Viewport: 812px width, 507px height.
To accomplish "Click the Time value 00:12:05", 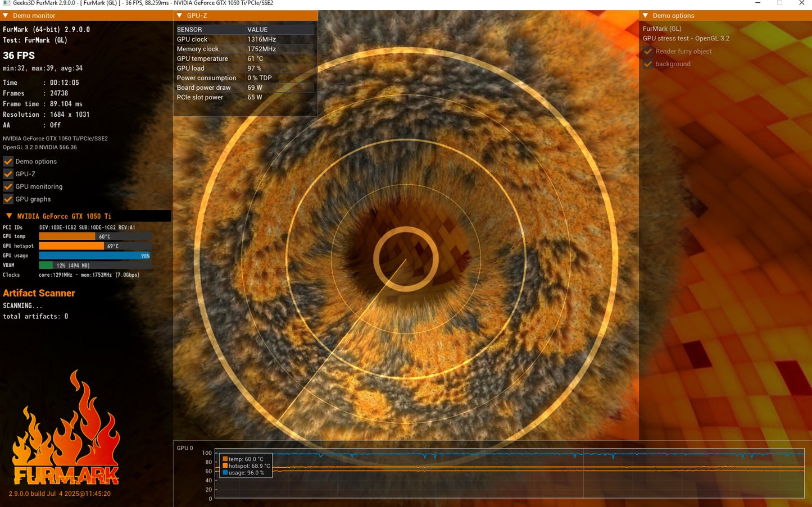I will pyautogui.click(x=65, y=83).
